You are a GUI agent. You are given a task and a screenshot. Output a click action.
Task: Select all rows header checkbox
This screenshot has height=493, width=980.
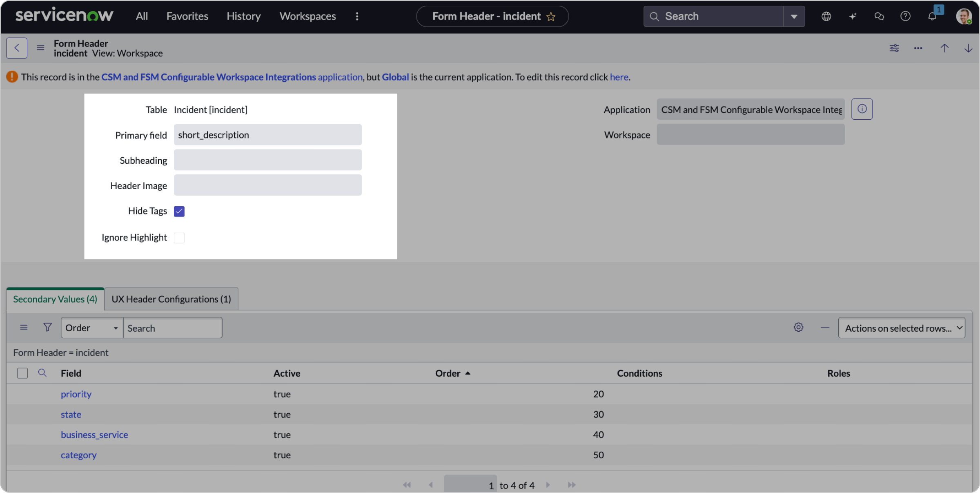coord(22,373)
